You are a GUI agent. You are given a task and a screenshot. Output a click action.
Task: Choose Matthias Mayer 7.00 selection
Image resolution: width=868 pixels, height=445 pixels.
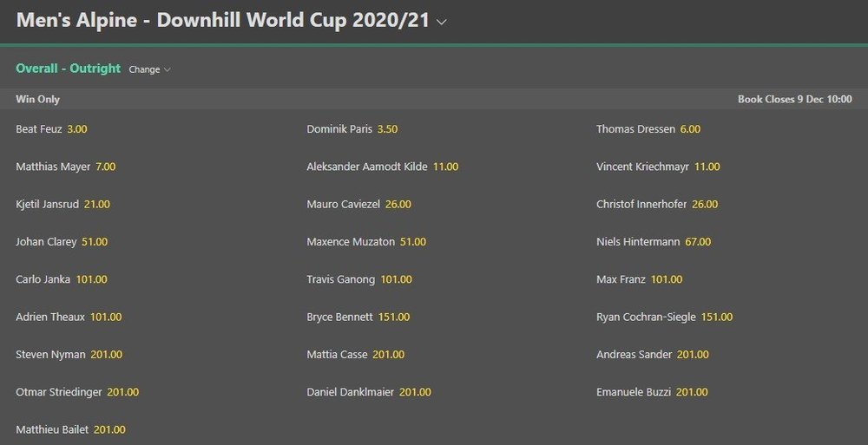[65, 167]
